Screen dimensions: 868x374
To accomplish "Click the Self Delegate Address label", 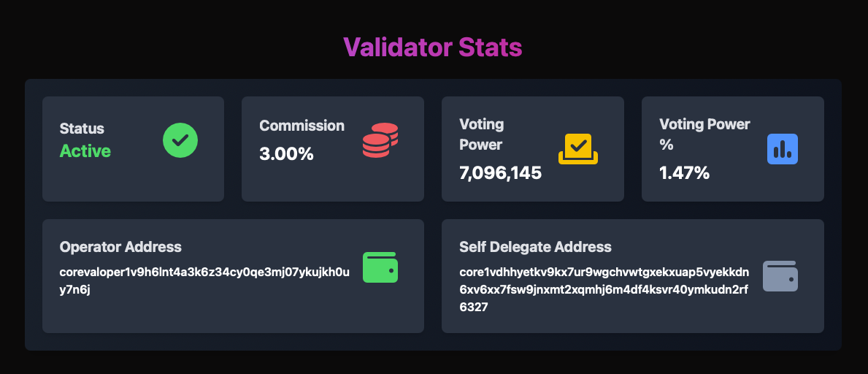I will pos(535,247).
